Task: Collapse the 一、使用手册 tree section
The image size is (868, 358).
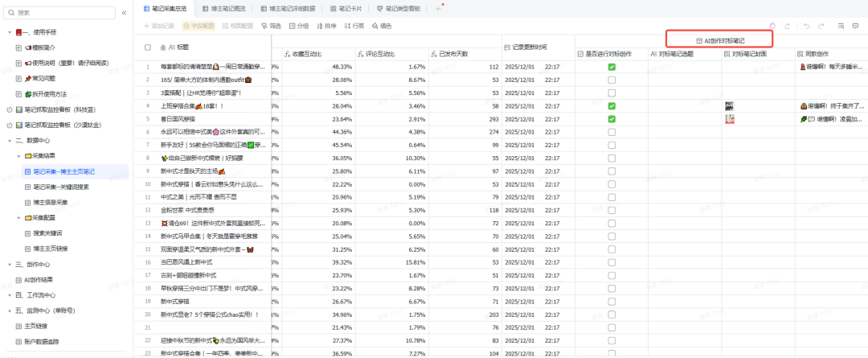Action: tap(9, 31)
